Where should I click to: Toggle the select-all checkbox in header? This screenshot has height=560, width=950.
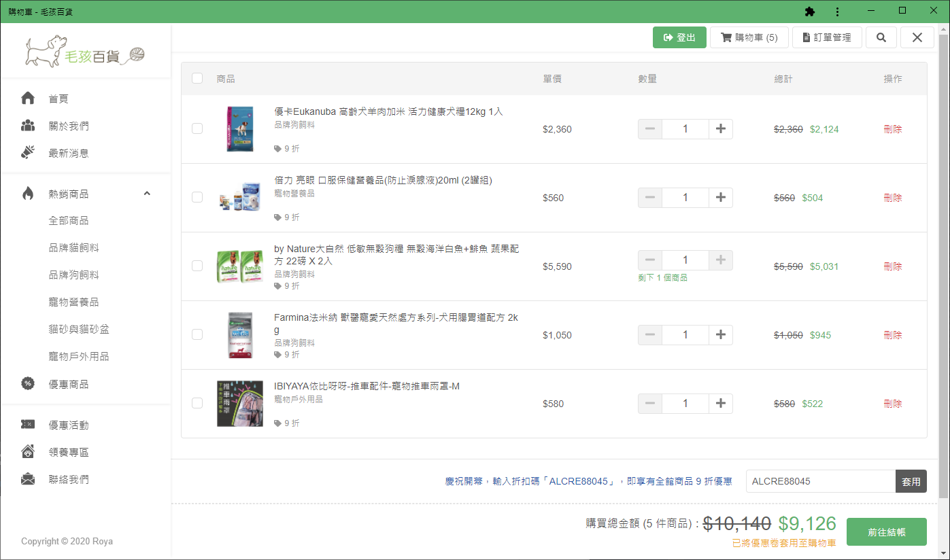(x=197, y=78)
